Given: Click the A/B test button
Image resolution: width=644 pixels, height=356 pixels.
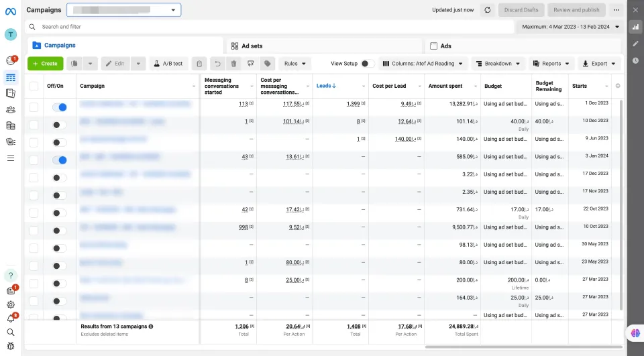Looking at the screenshot, I should (x=168, y=64).
